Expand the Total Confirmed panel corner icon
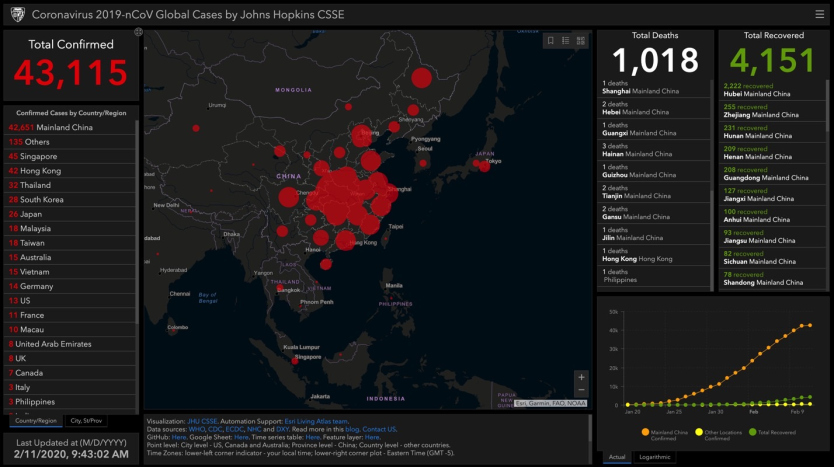This screenshot has height=467, width=834. [138, 33]
